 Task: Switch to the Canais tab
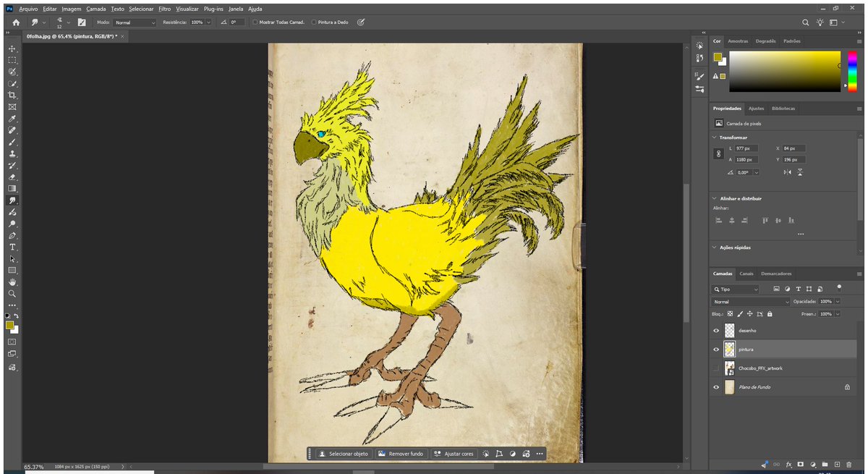tap(746, 274)
